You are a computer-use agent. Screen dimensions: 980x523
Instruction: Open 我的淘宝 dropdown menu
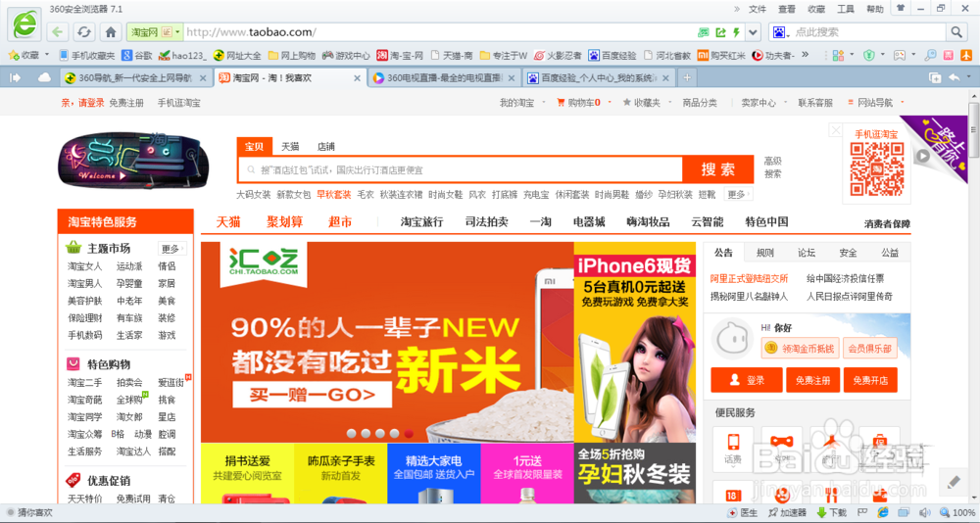[522, 103]
